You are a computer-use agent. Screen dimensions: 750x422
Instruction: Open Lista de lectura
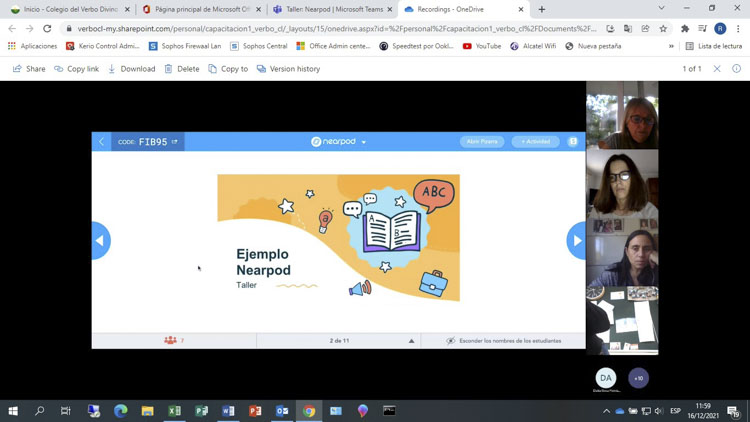tap(714, 46)
